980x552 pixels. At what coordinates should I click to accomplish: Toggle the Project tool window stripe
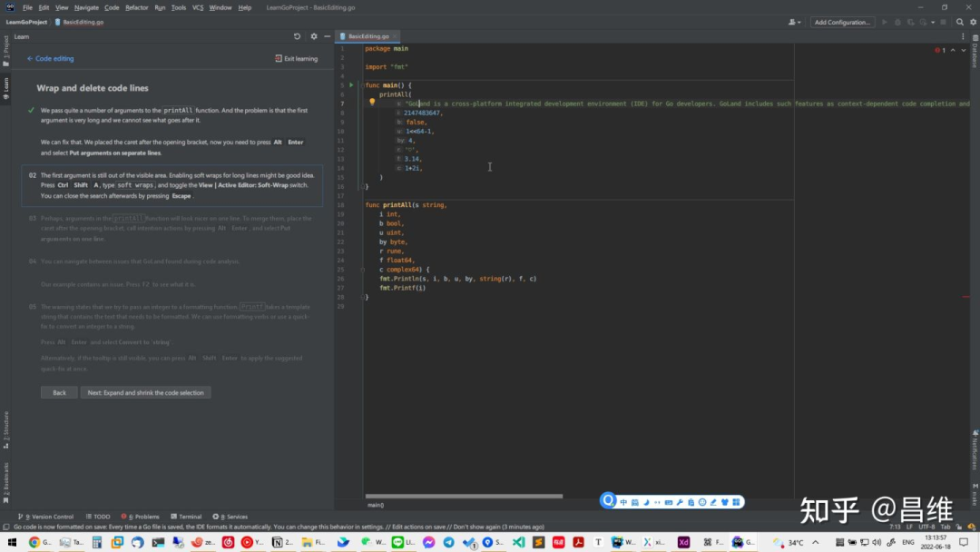[5, 49]
